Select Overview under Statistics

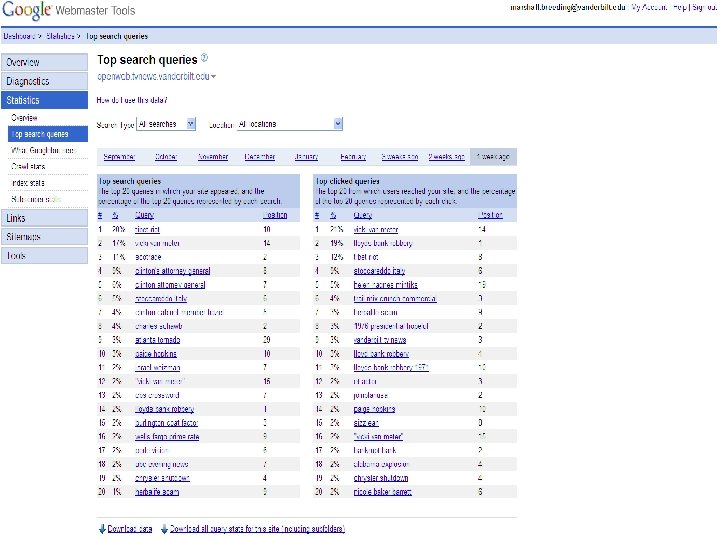[24, 118]
